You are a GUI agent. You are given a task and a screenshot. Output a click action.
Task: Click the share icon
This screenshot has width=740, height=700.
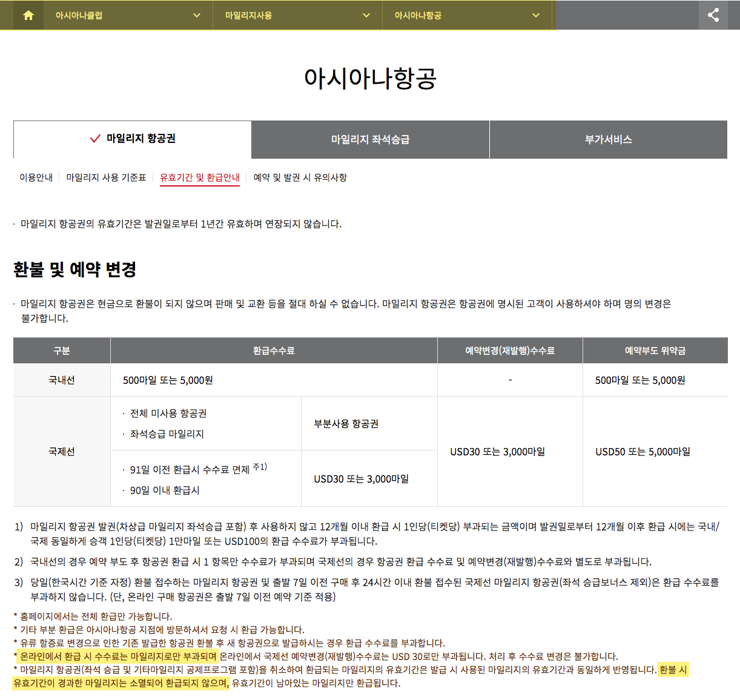coord(713,15)
